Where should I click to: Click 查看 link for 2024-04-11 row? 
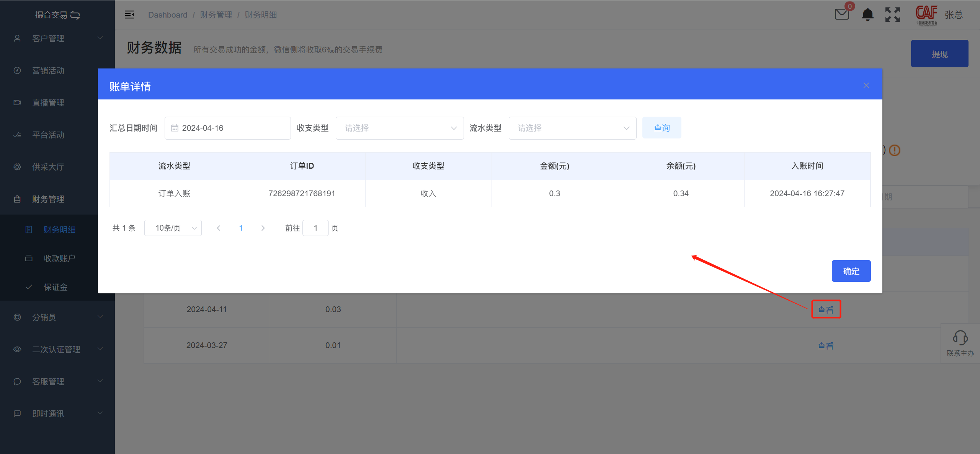825,310
